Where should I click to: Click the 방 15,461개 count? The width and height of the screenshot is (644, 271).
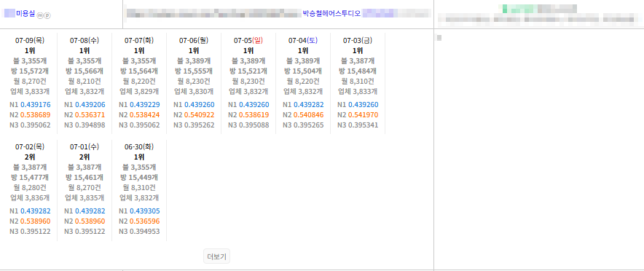(85, 178)
